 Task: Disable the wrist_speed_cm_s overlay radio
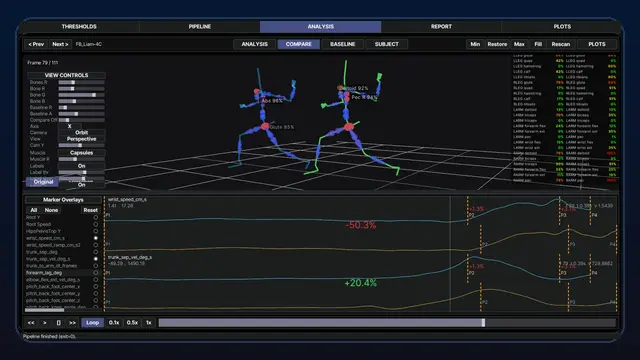tap(96, 238)
